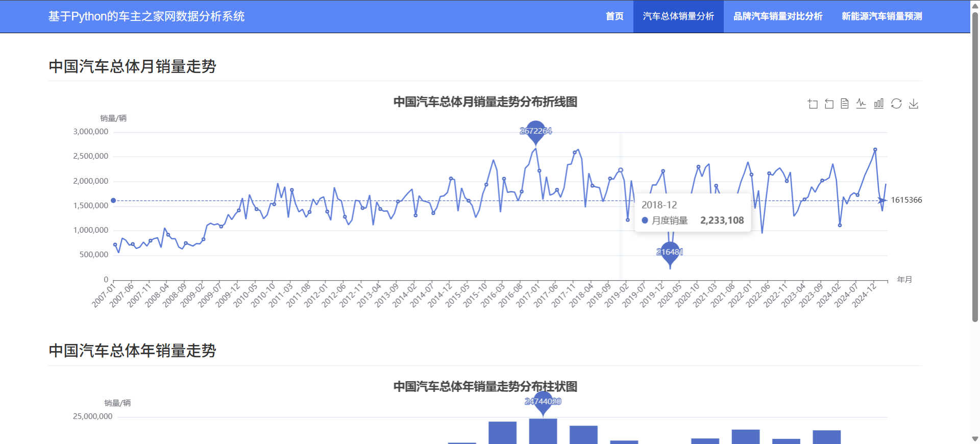Click the 销量/辆 axis name of monthly chart
The width and height of the screenshot is (980, 444).
[113, 118]
